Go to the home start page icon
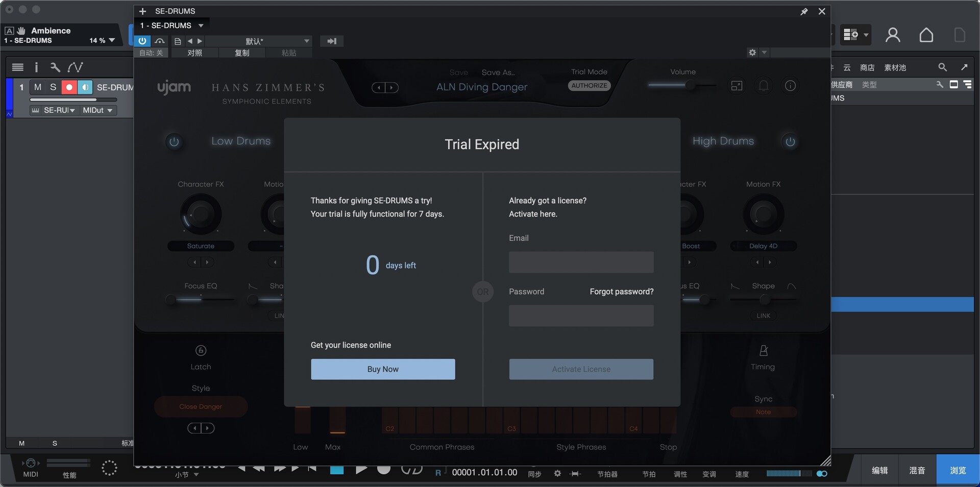The width and height of the screenshot is (980, 487). (x=926, y=35)
